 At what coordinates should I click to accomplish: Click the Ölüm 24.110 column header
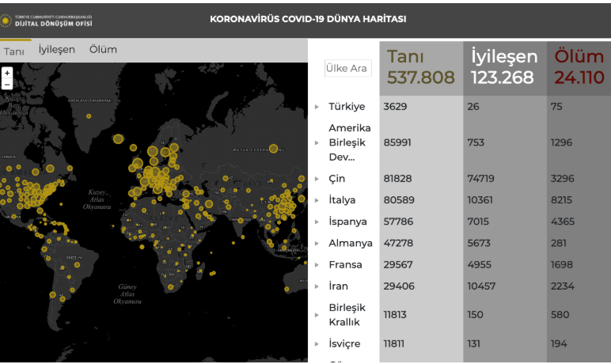579,67
